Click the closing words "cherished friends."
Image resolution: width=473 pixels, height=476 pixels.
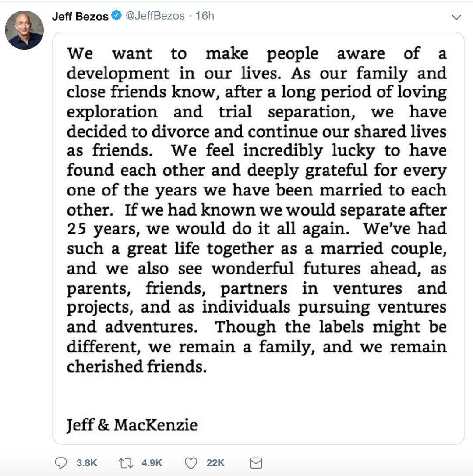(x=136, y=366)
